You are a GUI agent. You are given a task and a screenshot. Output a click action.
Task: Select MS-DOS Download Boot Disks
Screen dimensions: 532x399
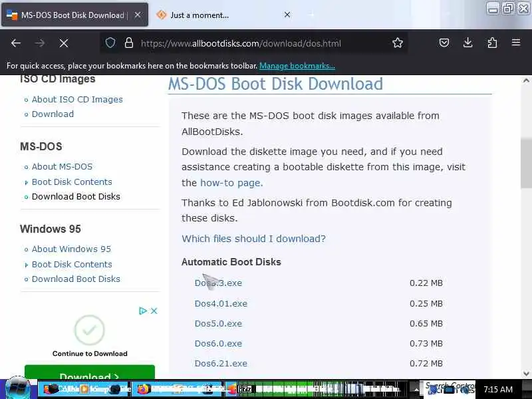click(x=76, y=196)
